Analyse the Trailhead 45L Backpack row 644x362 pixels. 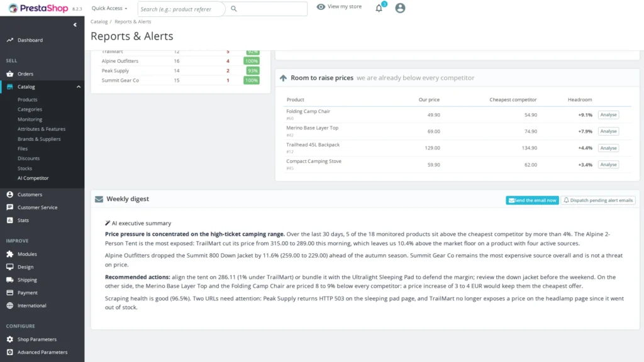coord(608,148)
